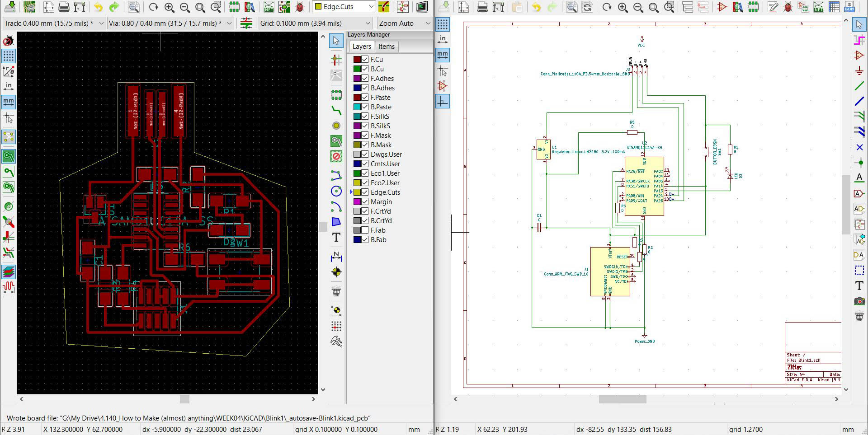
Task: Click Plot icon in Pcbnew toolbar
Action: tap(80, 6)
